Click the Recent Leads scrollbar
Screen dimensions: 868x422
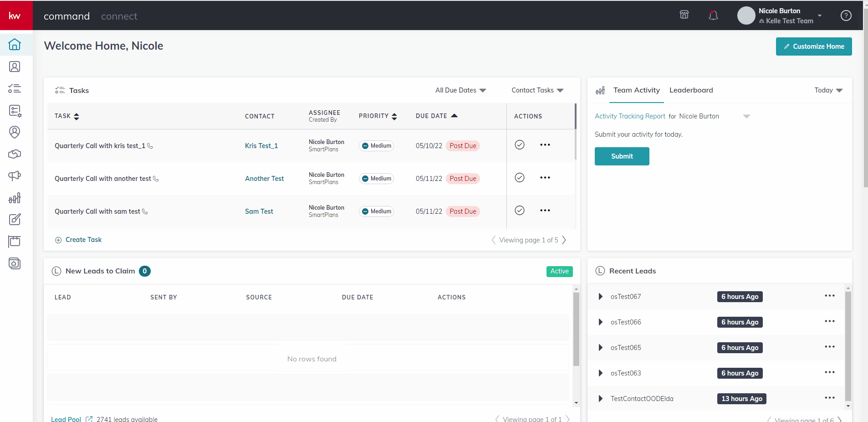tap(848, 346)
